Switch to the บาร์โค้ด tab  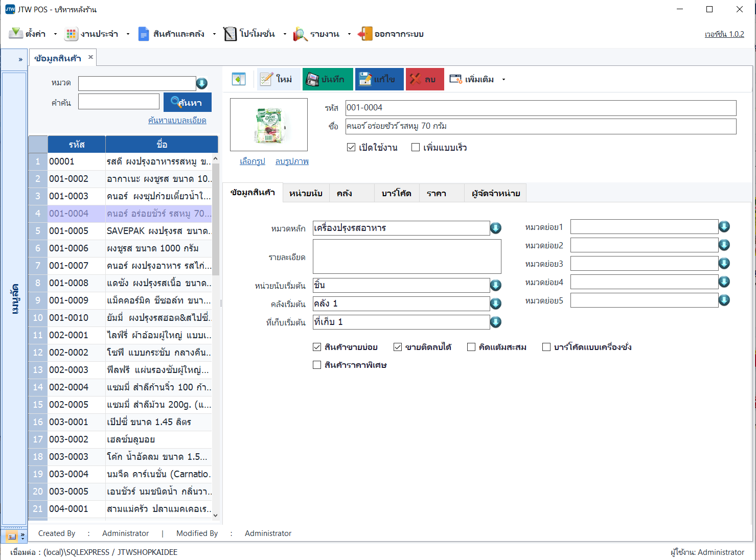pyautogui.click(x=397, y=193)
